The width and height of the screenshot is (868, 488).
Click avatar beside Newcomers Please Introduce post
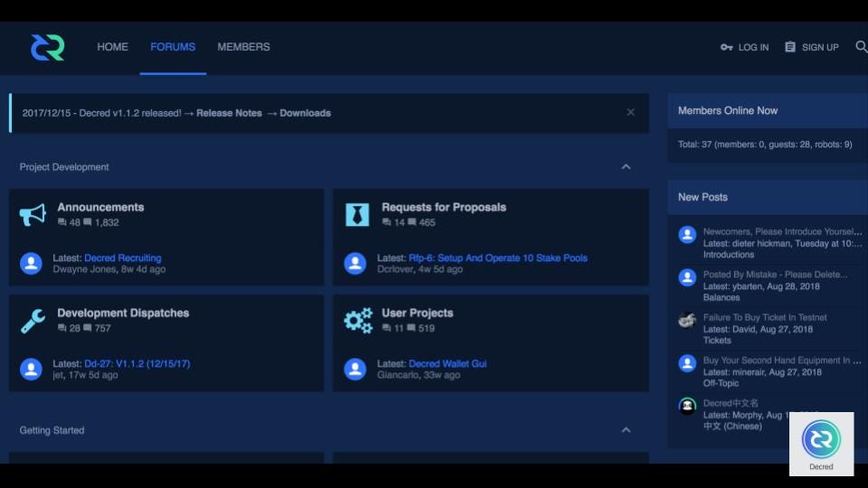(x=687, y=235)
